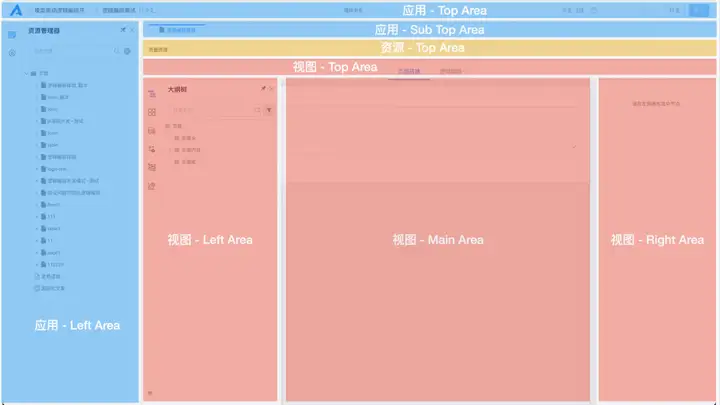720x405 pixels.
Task: Click the blue A application logo
Action: pyautogui.click(x=16, y=10)
